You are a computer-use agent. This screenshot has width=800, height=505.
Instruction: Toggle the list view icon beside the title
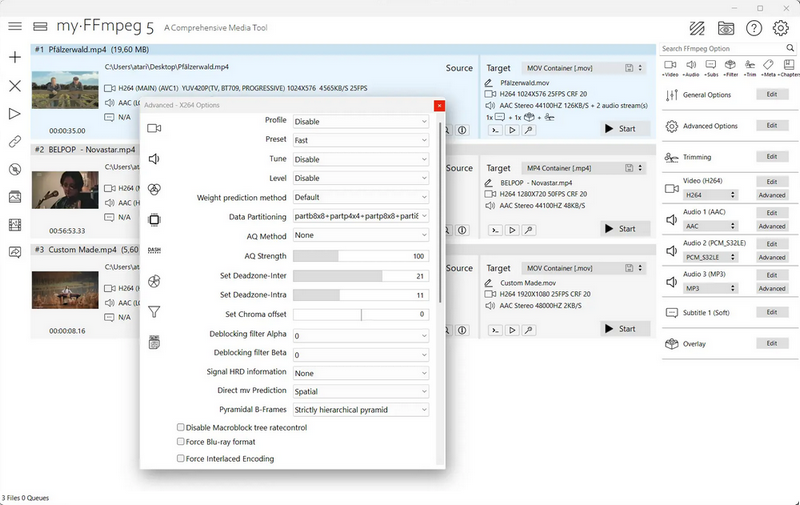[x=40, y=26]
